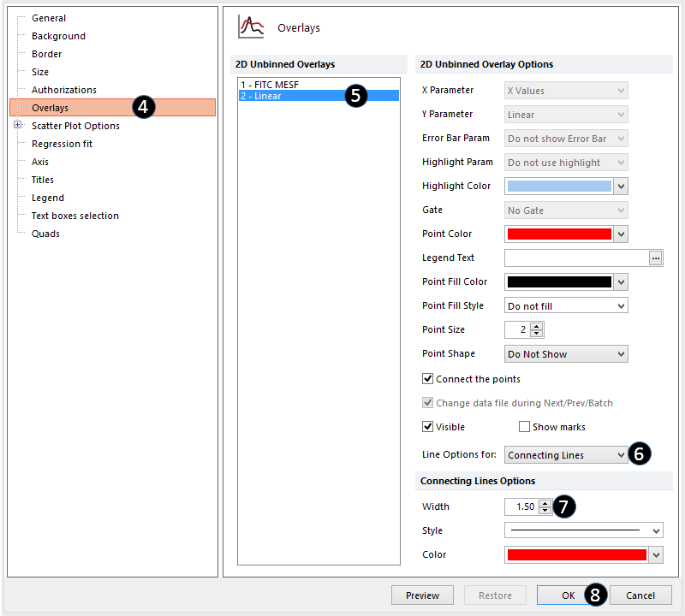Increase Point Size with up arrow
The width and height of the screenshot is (685, 616).
537,326
